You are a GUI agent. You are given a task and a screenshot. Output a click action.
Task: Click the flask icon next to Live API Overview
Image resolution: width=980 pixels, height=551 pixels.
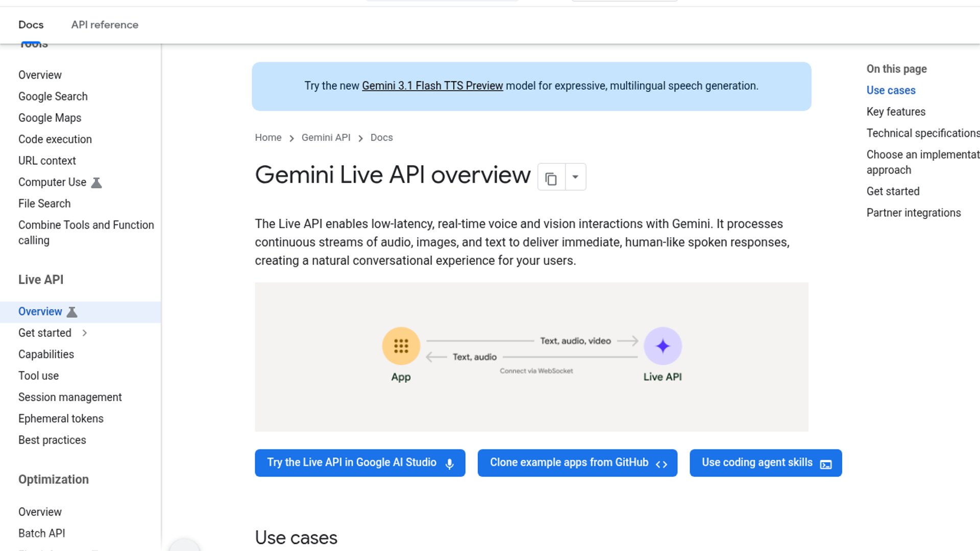(x=72, y=312)
